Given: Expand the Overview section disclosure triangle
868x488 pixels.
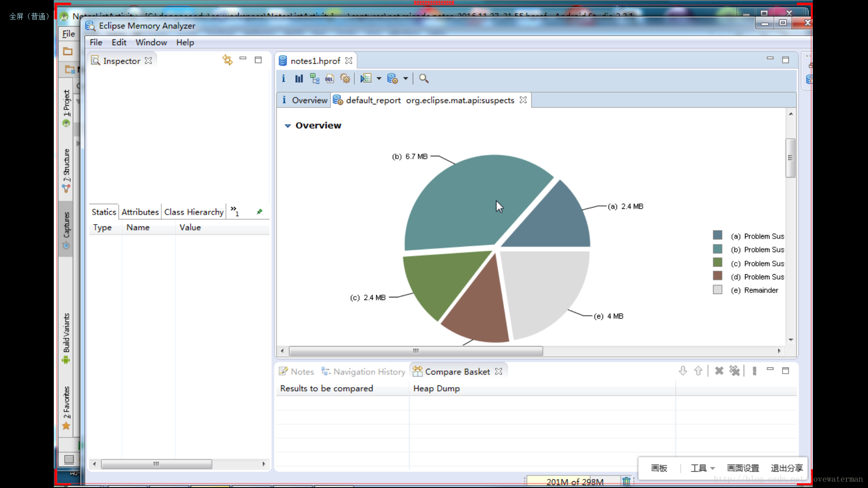Looking at the screenshot, I should point(288,125).
